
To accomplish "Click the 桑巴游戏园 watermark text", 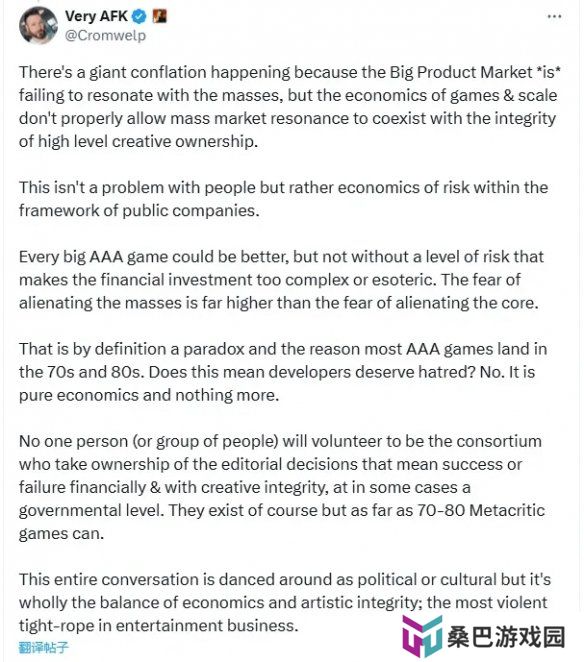I will [x=506, y=637].
